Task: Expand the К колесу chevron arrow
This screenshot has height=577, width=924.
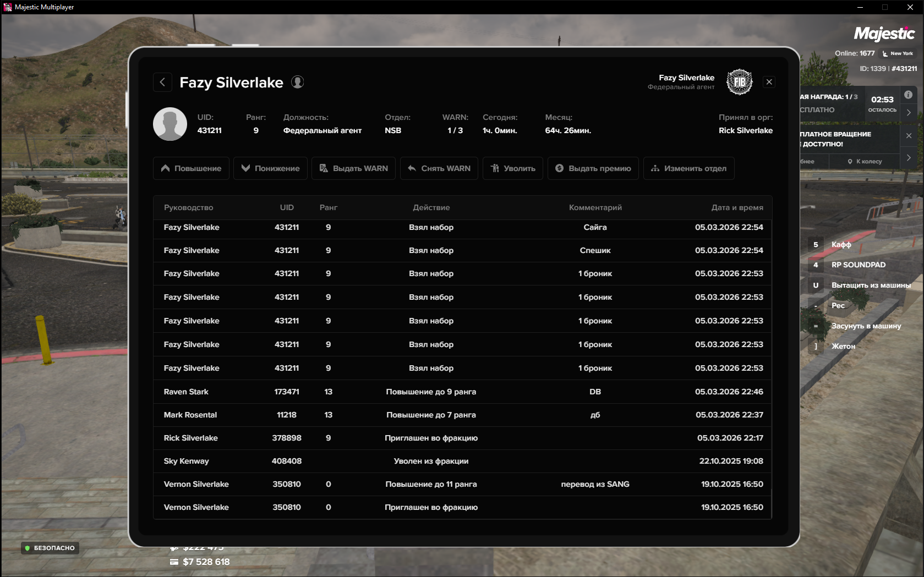Action: tap(908, 158)
